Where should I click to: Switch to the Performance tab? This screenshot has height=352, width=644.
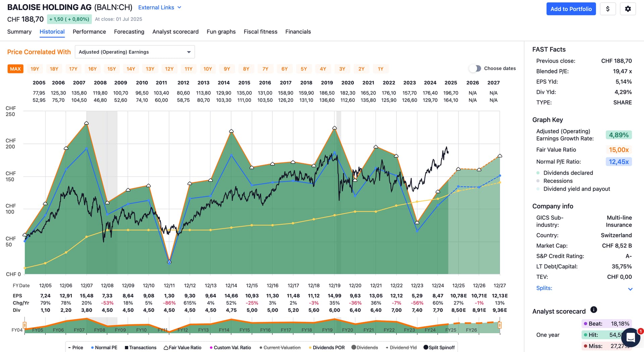89,32
